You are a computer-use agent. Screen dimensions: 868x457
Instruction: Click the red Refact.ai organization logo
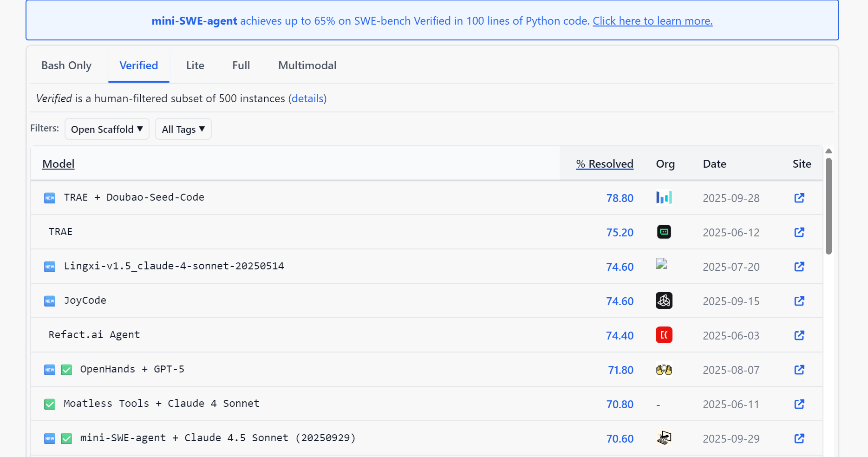point(664,335)
